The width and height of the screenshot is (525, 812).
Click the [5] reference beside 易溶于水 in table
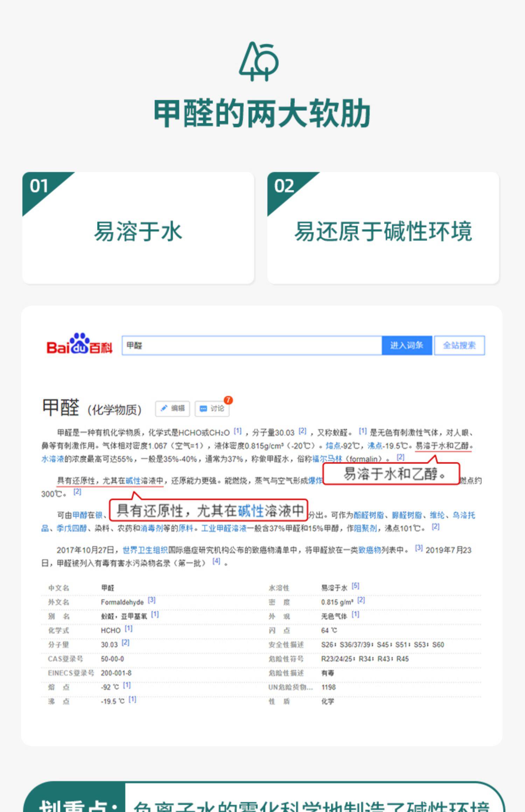click(356, 586)
